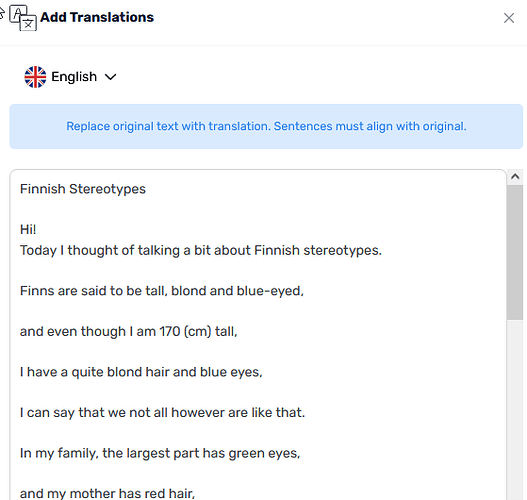
Task: Click the scrollbar track below the thumb
Action: tap(515, 410)
